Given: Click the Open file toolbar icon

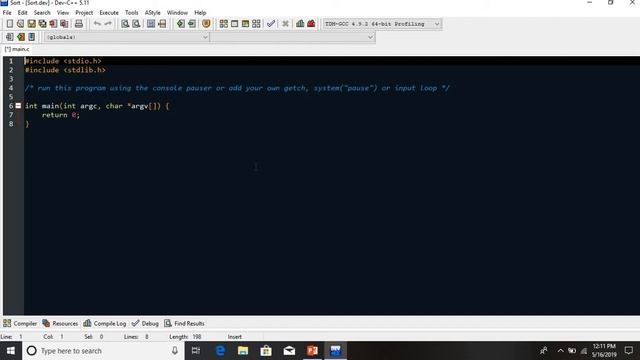Looking at the screenshot, I should point(20,24).
